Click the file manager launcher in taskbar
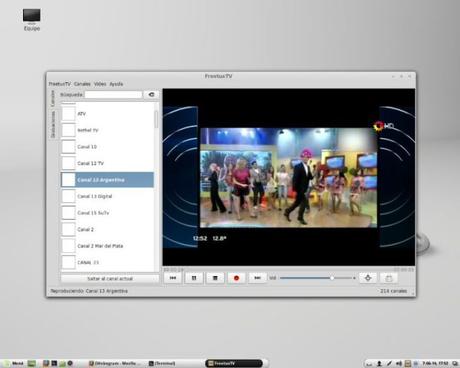 62,363
